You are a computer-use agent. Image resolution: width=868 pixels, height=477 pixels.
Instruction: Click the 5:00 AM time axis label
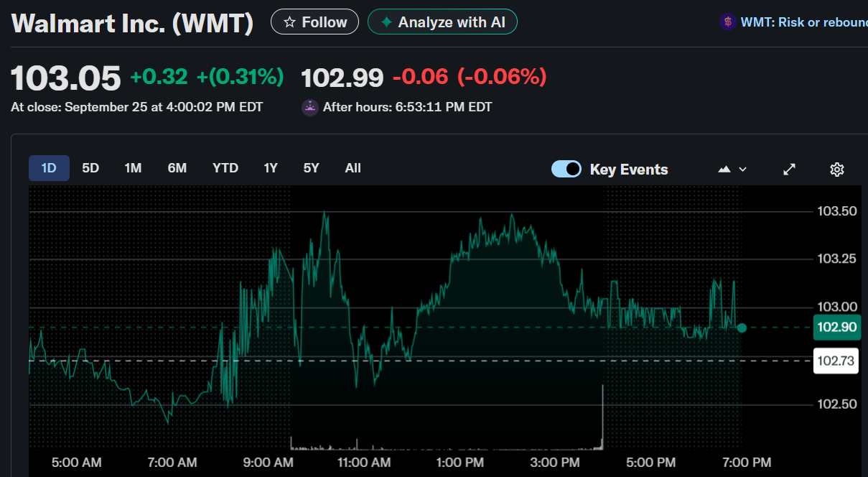click(x=76, y=462)
